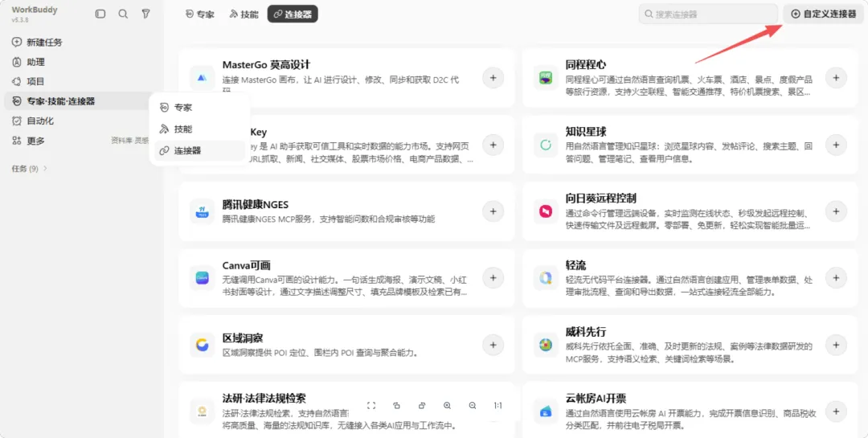The image size is (868, 438).
Task: Reset to 1:1 zoom
Action: coord(497,405)
